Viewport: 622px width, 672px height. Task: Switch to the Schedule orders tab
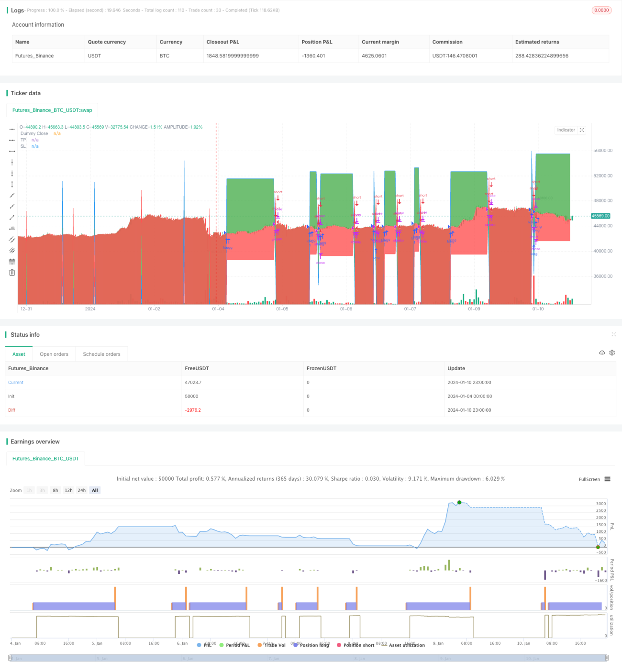(x=101, y=354)
